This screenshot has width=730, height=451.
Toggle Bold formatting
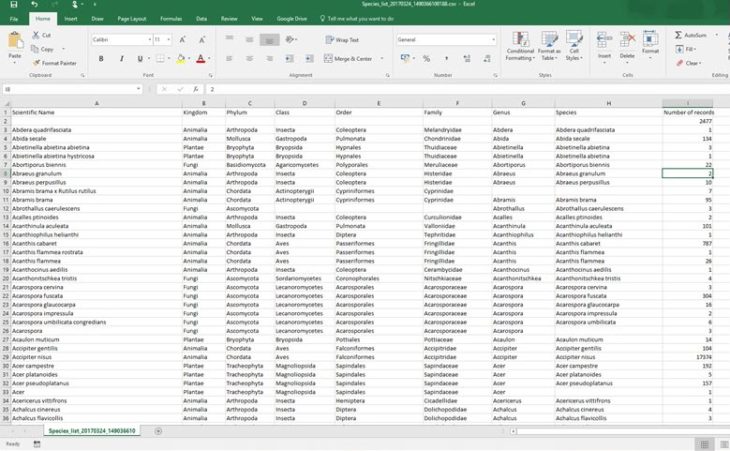(x=101, y=59)
